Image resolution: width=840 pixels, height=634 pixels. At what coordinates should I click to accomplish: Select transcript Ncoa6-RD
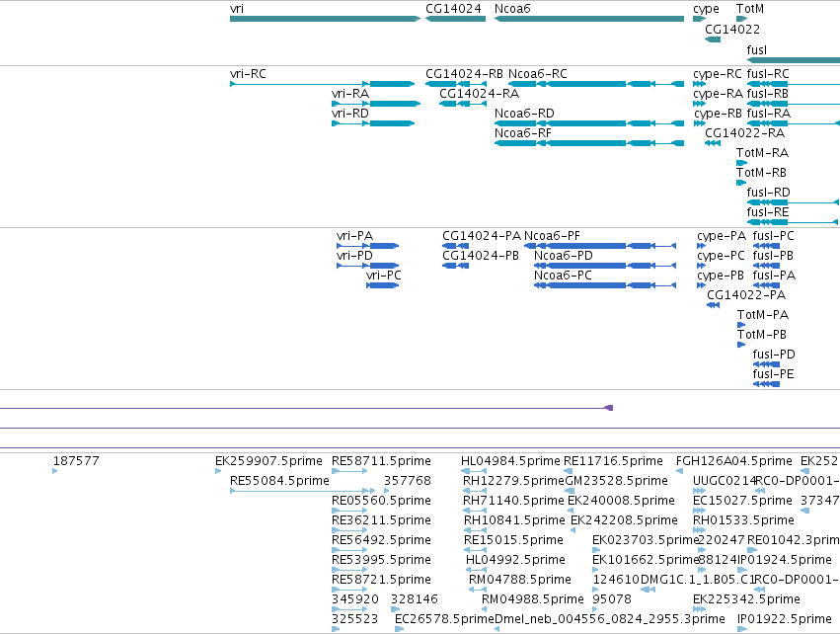pos(589,123)
